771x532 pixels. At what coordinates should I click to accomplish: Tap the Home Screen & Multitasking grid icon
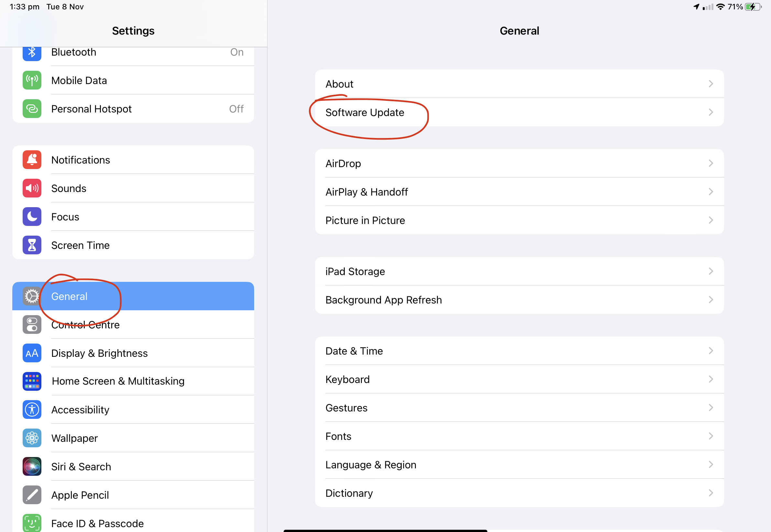tap(32, 381)
